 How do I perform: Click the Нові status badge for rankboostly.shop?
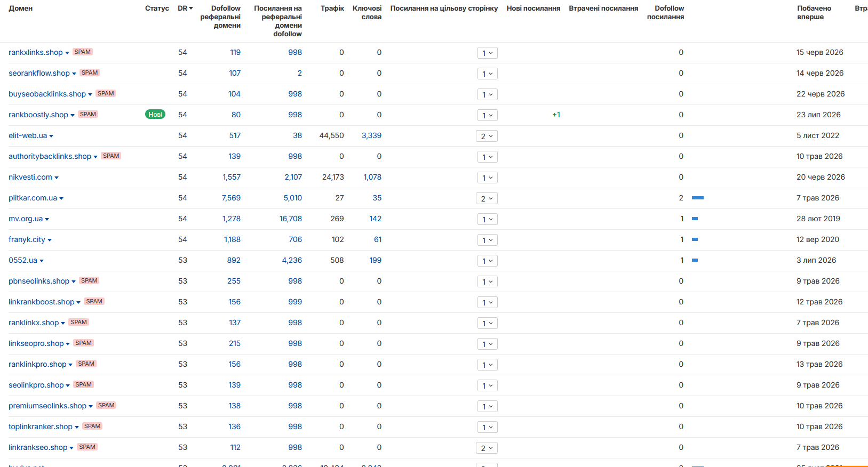coord(155,114)
